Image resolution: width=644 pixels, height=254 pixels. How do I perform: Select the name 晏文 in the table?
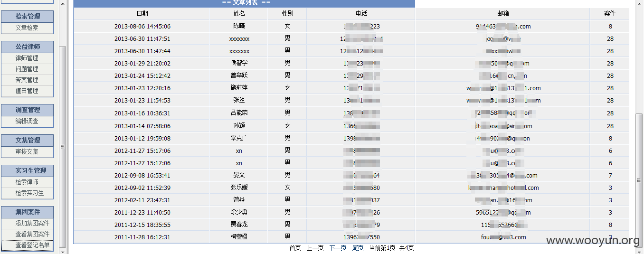[x=239, y=176]
